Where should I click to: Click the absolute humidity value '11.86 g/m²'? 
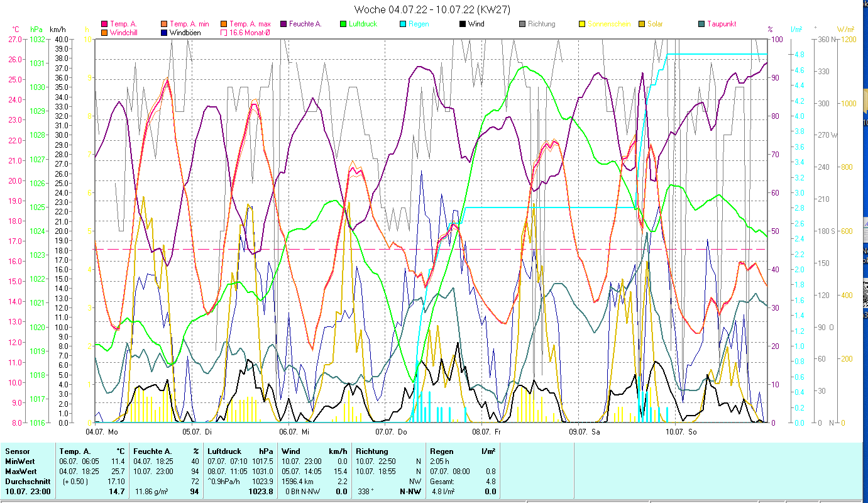(x=153, y=492)
